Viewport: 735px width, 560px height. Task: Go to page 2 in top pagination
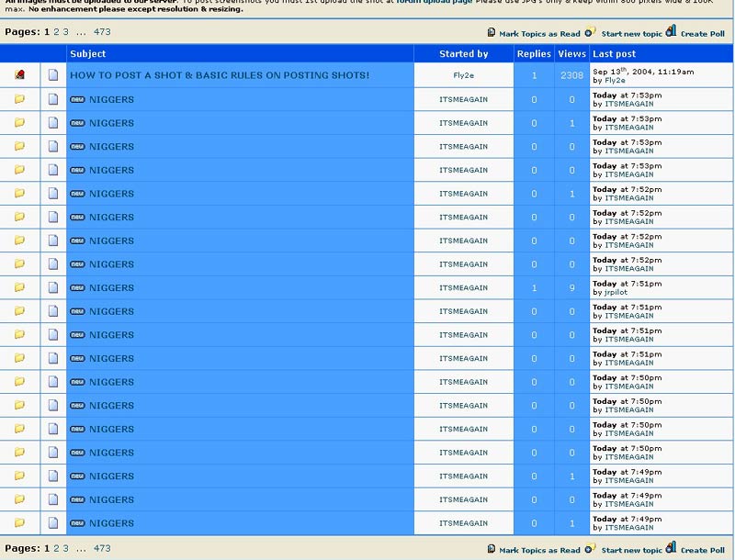click(x=56, y=32)
